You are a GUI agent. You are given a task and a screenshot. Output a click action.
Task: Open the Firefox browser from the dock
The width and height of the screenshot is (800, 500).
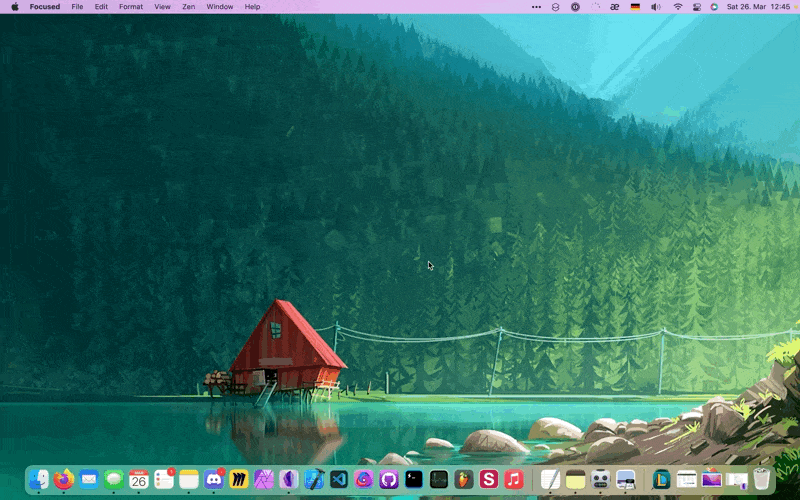[64, 480]
